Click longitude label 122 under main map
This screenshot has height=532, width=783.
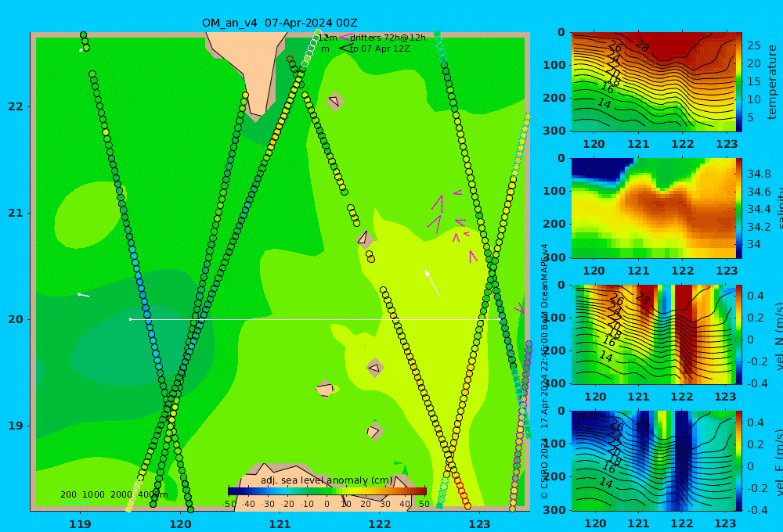coord(380,524)
